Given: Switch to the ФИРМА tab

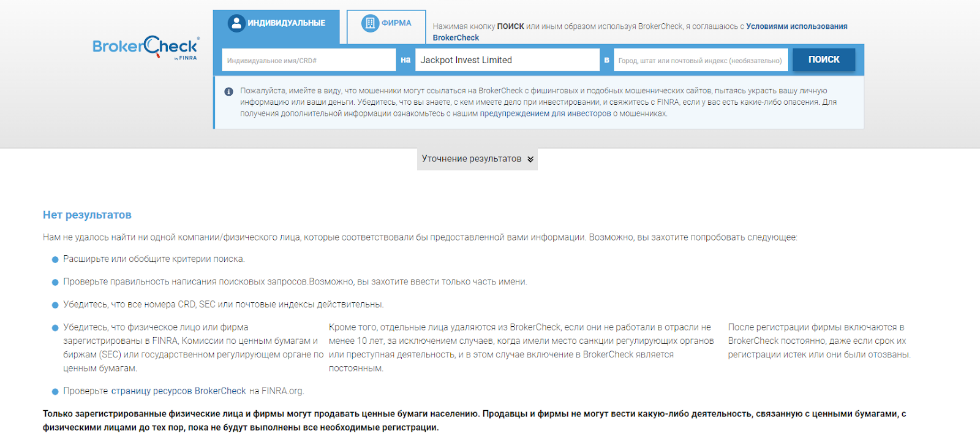Looking at the screenshot, I should click(x=386, y=27).
